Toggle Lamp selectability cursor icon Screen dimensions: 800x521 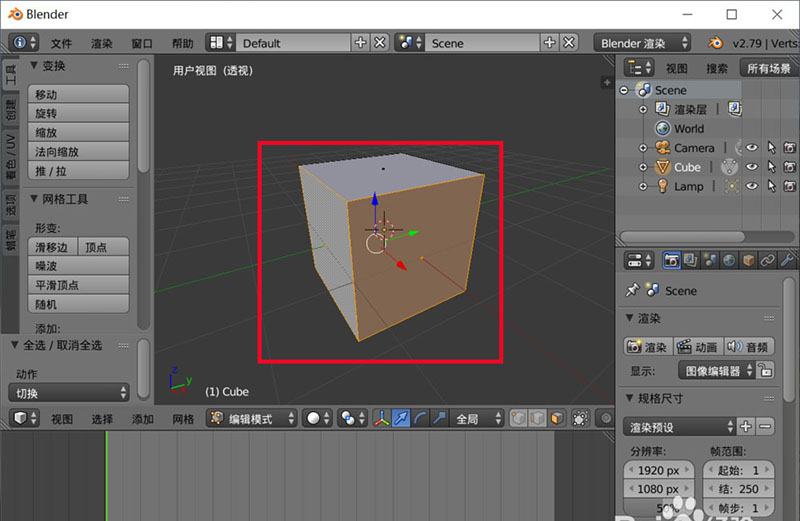pyautogui.click(x=771, y=186)
